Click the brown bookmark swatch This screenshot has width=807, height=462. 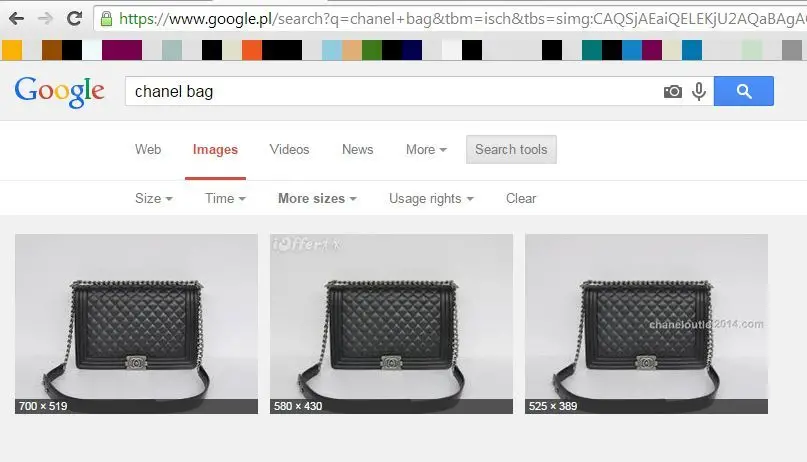click(52, 50)
